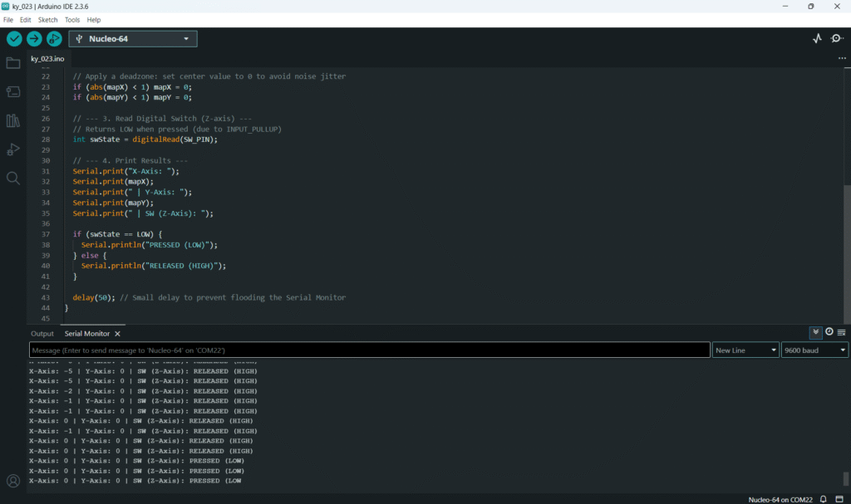This screenshot has width=851, height=504.
Task: Toggle timestamps in the Serial Monitor
Action: click(829, 332)
